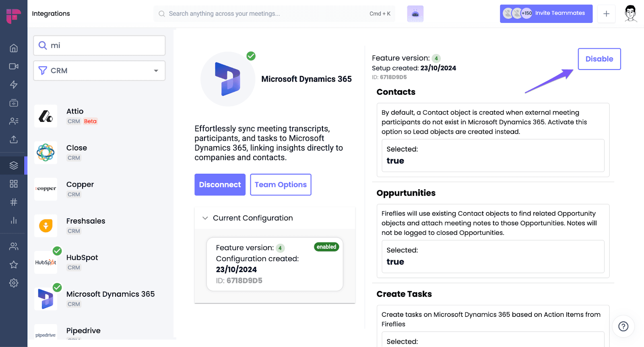Click the 'Microsoft Dynamics 365' detail title
Viewport: 644px width, 347px height.
pyautogui.click(x=306, y=79)
